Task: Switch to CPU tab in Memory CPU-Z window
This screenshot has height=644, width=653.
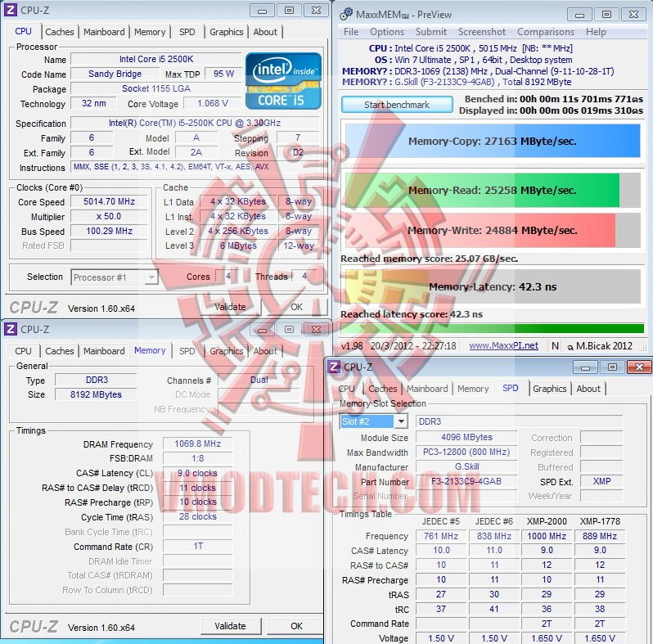Action: pos(23,351)
